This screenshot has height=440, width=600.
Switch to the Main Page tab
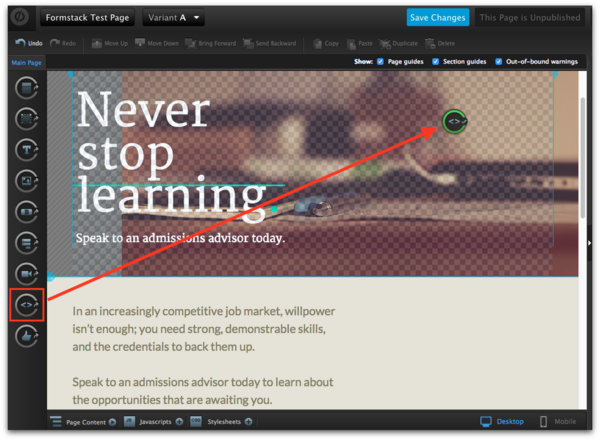(x=26, y=64)
